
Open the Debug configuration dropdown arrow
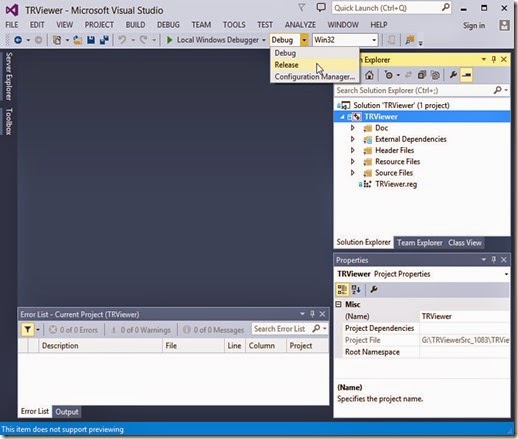point(304,40)
